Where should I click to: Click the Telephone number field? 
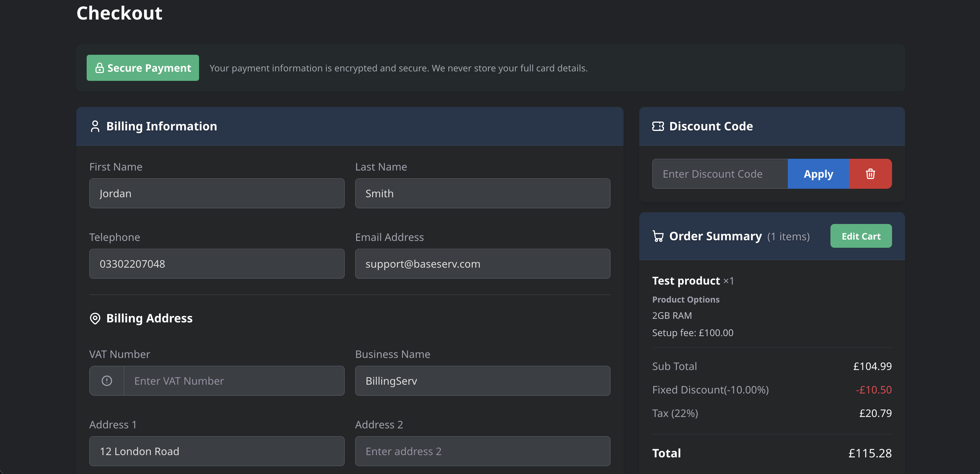point(216,264)
